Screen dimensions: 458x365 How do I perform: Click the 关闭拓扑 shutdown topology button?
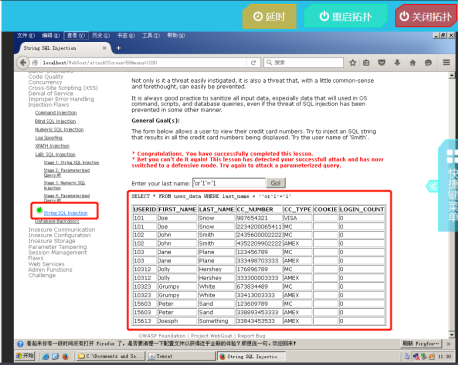[426, 16]
